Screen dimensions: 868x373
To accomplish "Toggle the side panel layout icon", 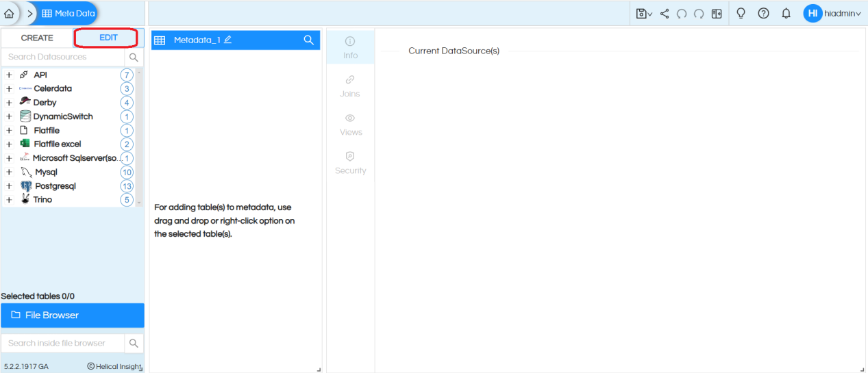I will click(717, 14).
